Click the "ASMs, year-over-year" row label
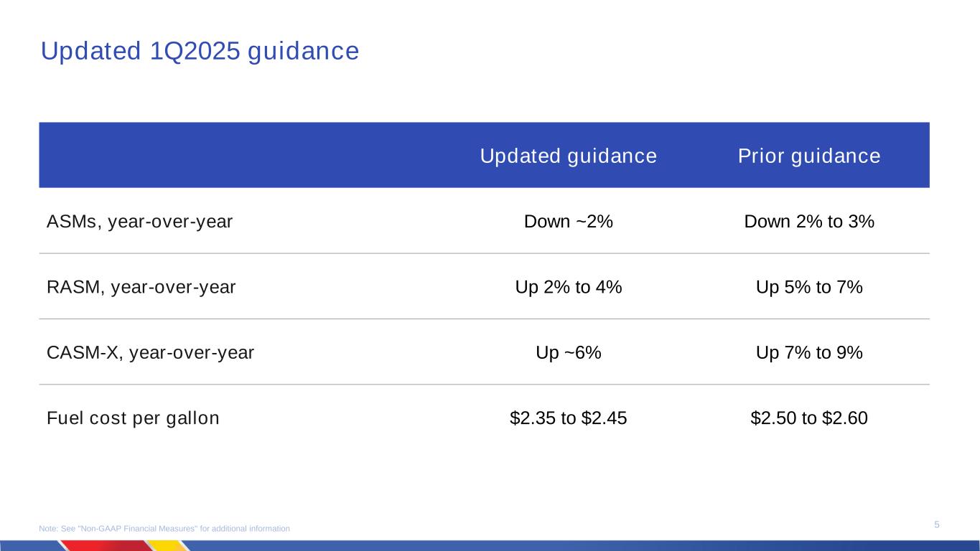The width and height of the screenshot is (980, 551). pyautogui.click(x=139, y=222)
